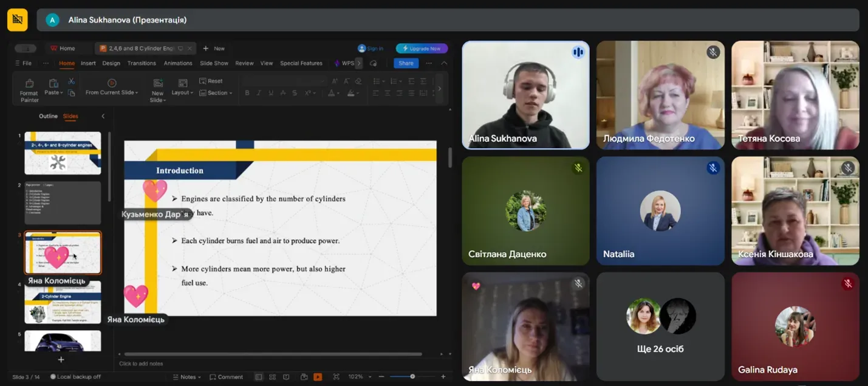Image resolution: width=868 pixels, height=386 pixels.
Task: Switch to slide sorter grid view
Action: coord(272,377)
